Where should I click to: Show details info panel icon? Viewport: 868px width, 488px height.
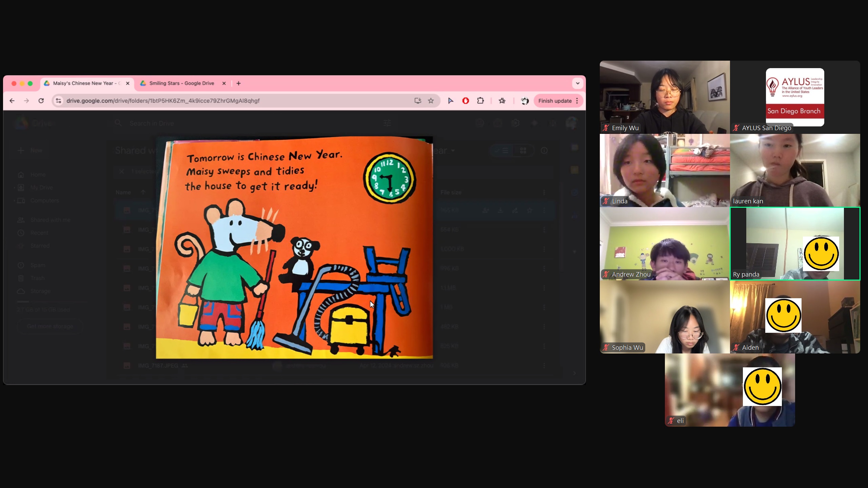coord(544,150)
